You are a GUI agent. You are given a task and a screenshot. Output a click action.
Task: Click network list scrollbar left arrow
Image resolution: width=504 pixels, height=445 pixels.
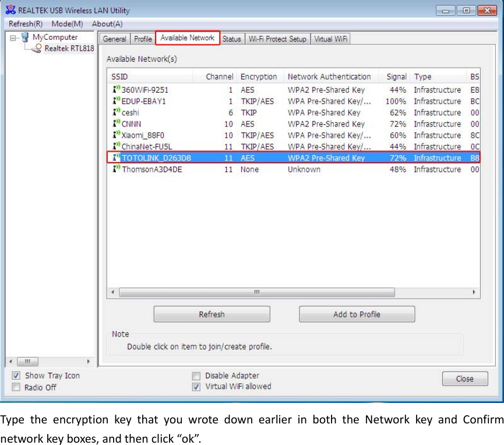point(113,292)
